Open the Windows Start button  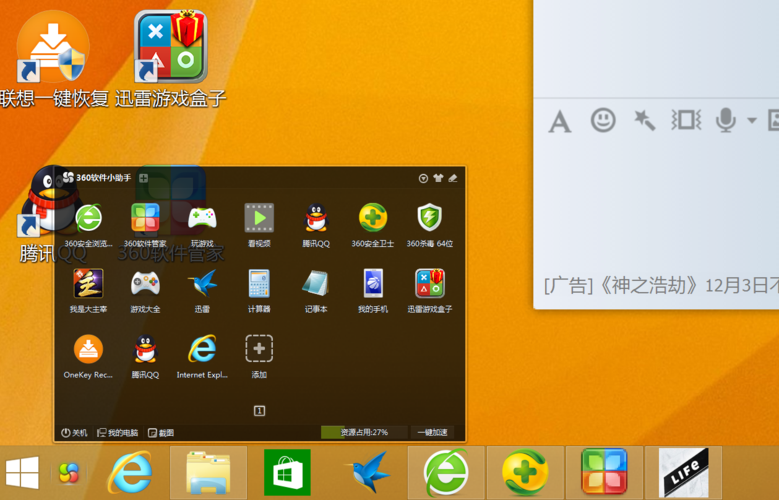[x=22, y=473]
